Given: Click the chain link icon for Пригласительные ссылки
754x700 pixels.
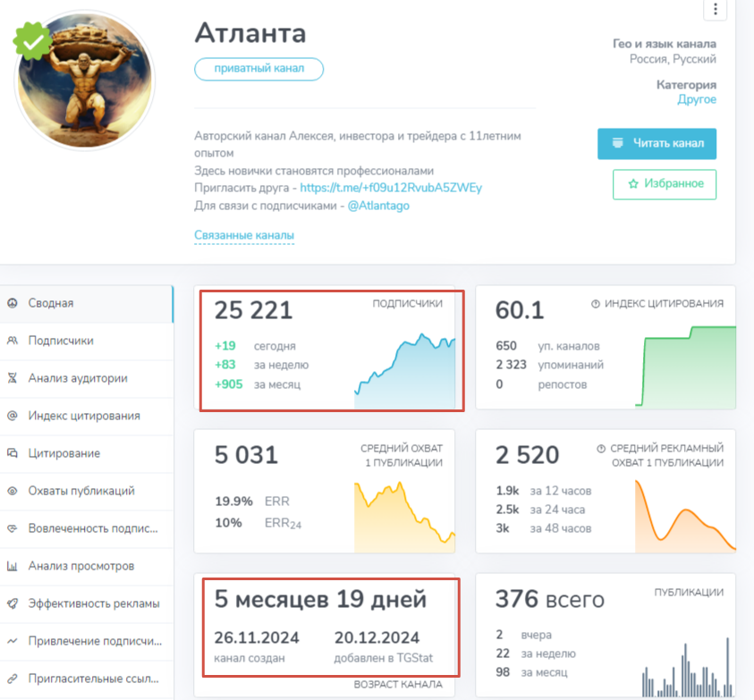Looking at the screenshot, I should pos(13,679).
